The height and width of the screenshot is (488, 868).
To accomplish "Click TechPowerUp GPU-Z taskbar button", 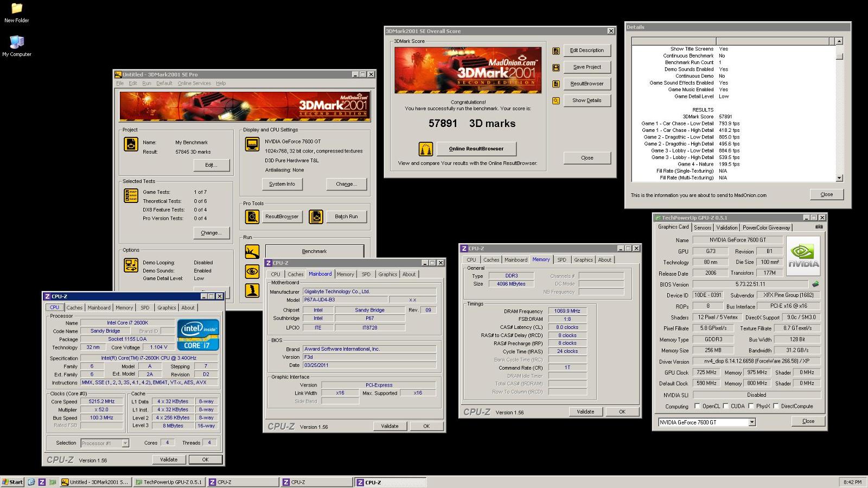I will (169, 482).
